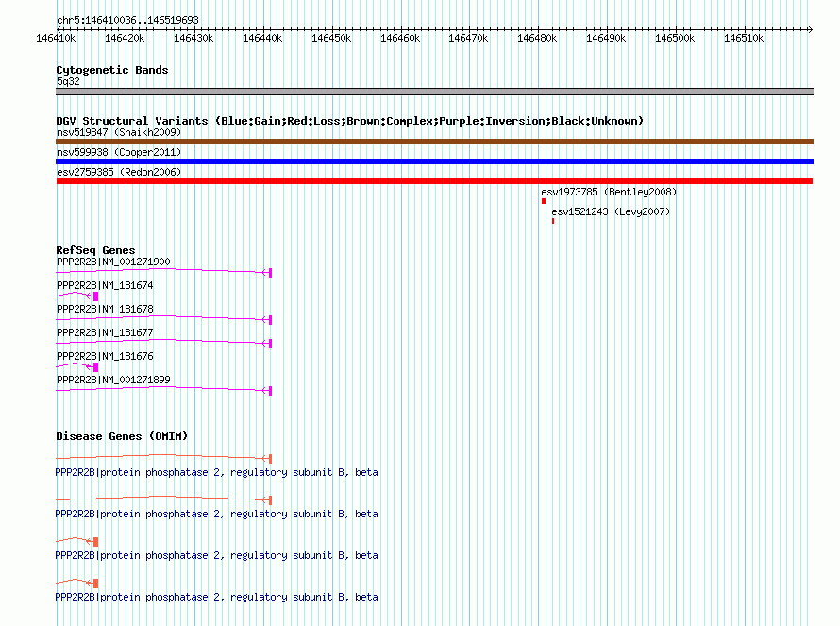Click the gray 5q32 cytogenetic band bar
Viewport: 840px width, 626px height.
434,92
